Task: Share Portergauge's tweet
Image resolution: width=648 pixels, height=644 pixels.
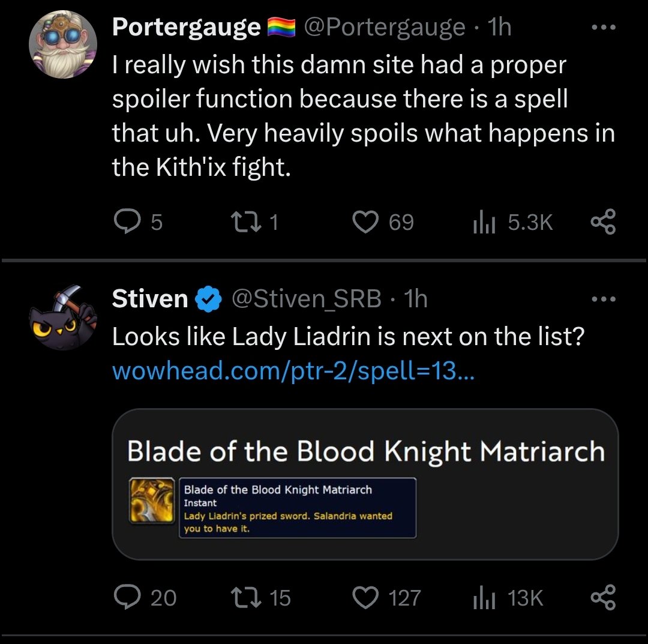Action: click(x=603, y=222)
